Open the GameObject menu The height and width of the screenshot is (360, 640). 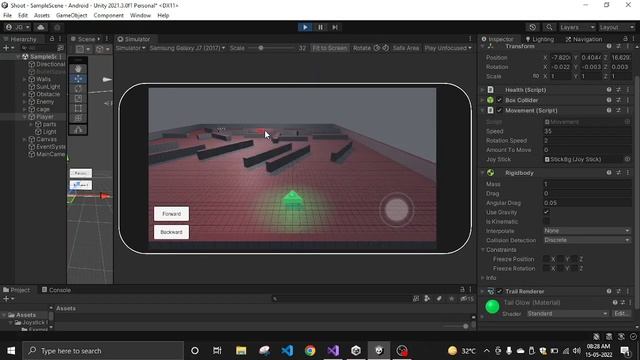pyautogui.click(x=71, y=15)
